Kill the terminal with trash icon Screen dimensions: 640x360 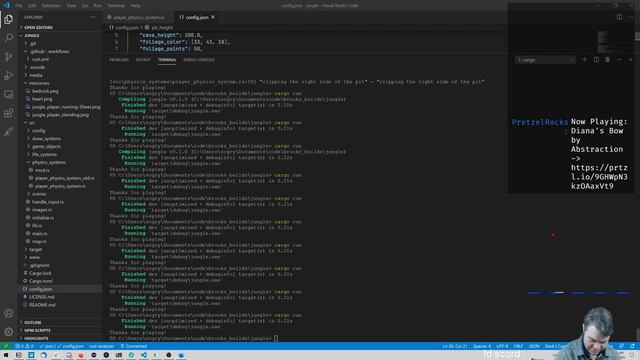(607, 60)
